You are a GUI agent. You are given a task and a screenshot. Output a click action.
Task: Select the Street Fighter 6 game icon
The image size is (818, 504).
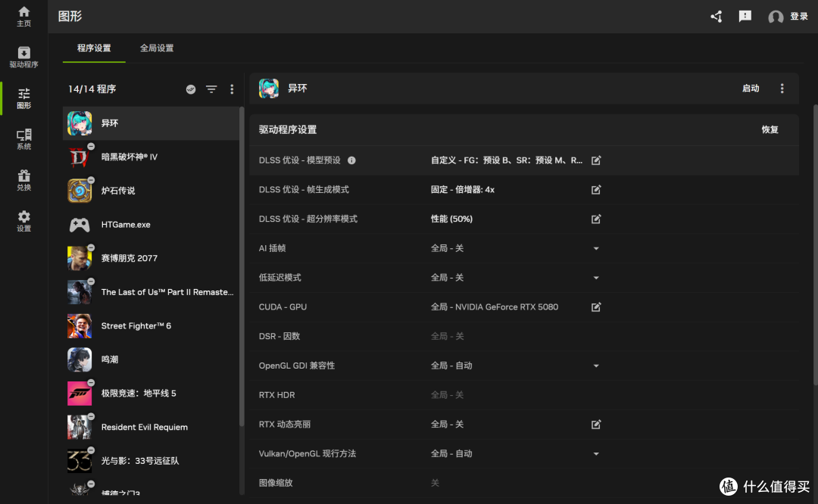pyautogui.click(x=80, y=325)
